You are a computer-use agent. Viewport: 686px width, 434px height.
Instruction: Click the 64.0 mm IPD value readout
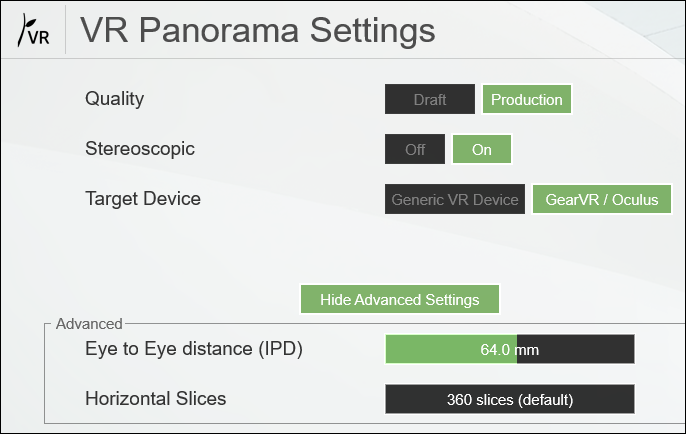coord(495,349)
